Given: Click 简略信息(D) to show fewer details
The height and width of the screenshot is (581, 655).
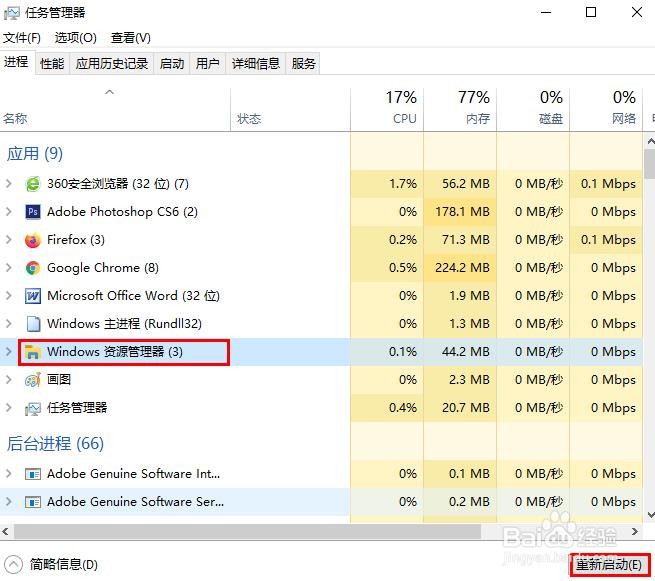Looking at the screenshot, I should (64, 565).
